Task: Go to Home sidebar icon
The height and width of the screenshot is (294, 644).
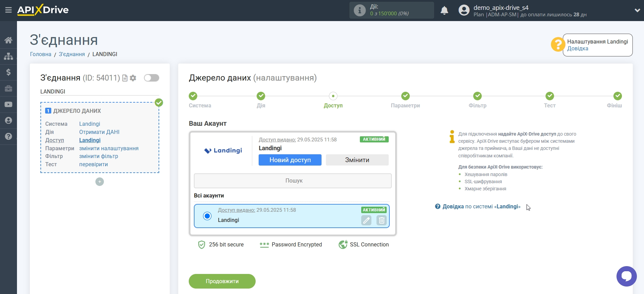Action: [x=8, y=40]
